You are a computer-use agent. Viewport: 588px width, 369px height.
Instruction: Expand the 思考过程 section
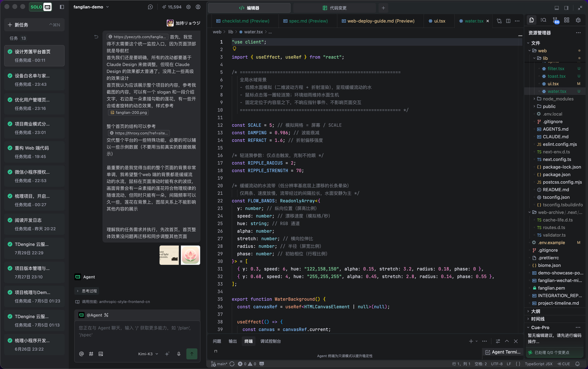tap(87, 291)
